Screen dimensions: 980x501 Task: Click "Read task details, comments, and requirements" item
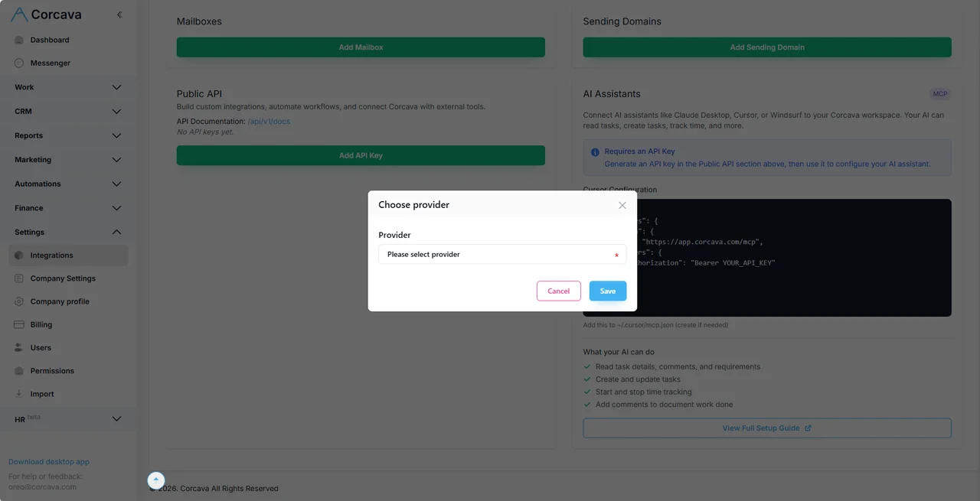(678, 366)
